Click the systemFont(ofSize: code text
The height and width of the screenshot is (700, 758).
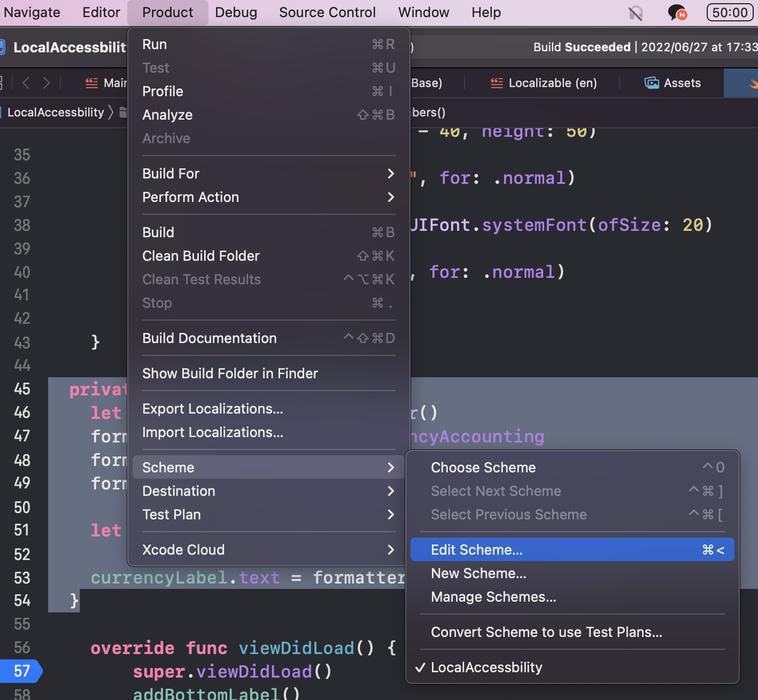(x=572, y=225)
